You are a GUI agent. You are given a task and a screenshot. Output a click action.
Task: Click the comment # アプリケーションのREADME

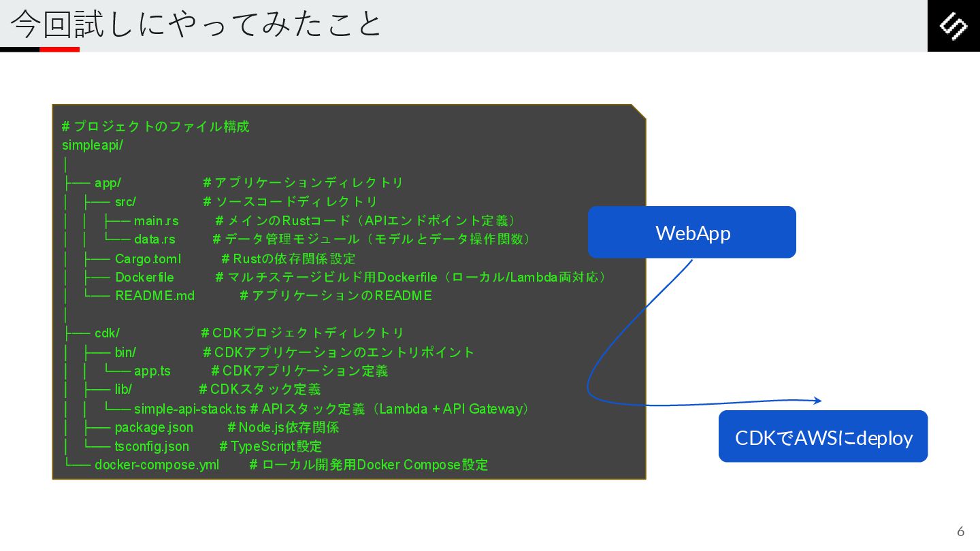pos(336,296)
